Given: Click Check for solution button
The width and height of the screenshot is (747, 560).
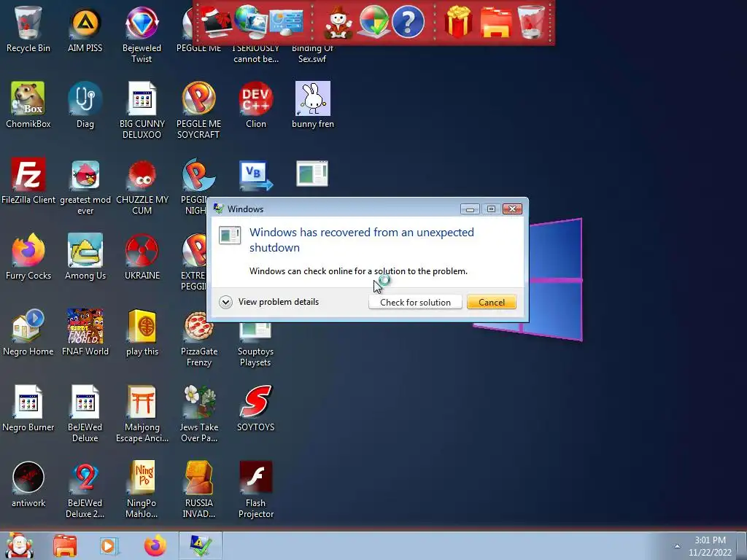Looking at the screenshot, I should pos(415,303).
